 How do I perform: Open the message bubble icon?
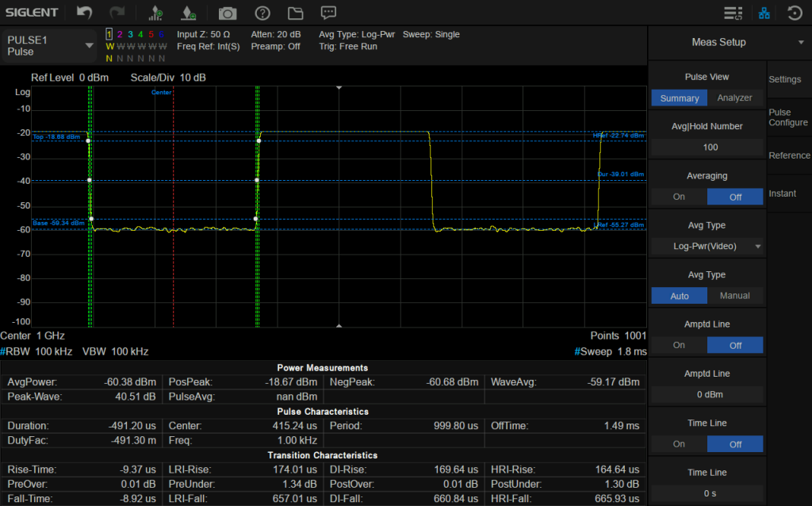pos(328,13)
